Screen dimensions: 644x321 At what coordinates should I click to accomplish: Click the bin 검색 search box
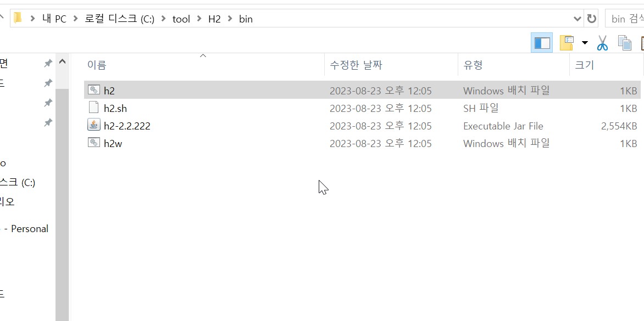pyautogui.click(x=625, y=19)
